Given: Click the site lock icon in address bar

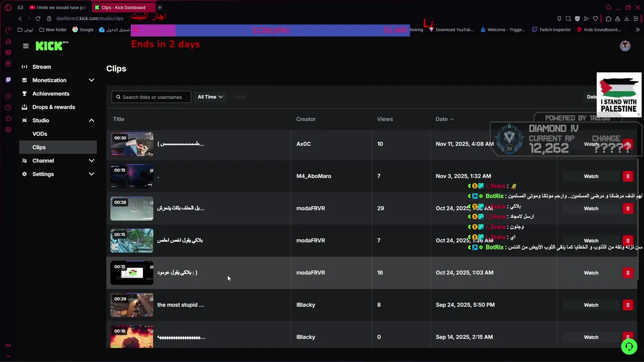Looking at the screenshot, I should (x=49, y=19).
